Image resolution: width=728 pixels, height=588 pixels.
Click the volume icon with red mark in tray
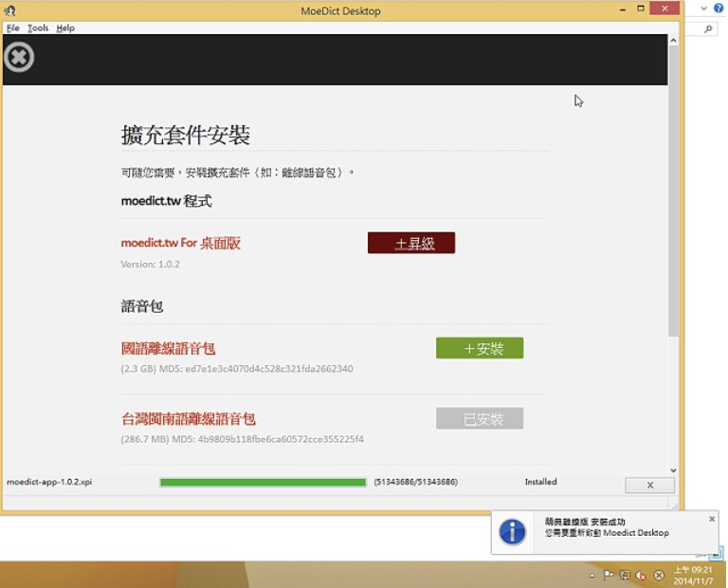click(641, 576)
